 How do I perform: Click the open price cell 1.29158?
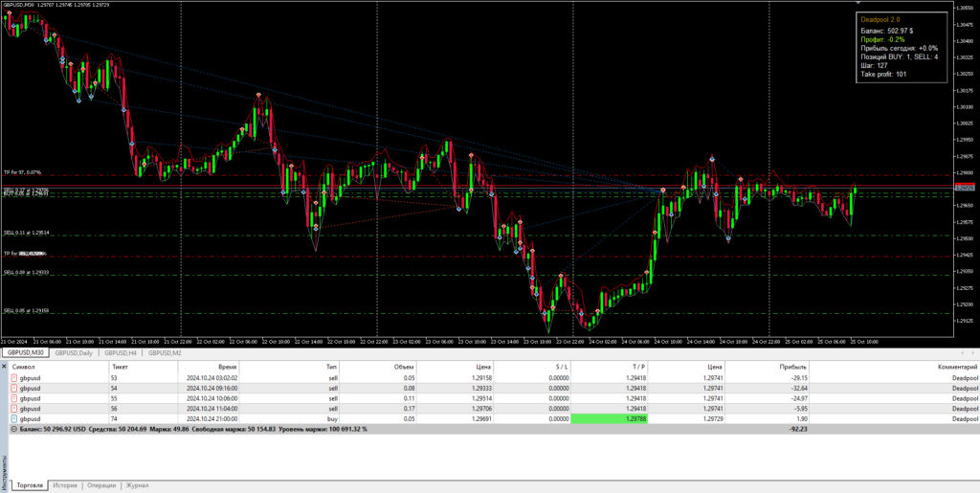tap(481, 378)
